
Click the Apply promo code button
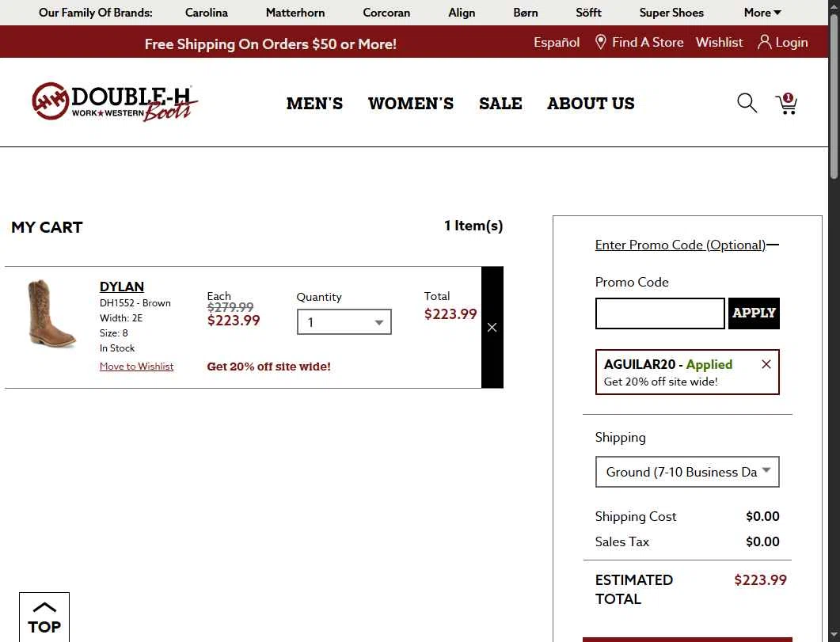(754, 313)
